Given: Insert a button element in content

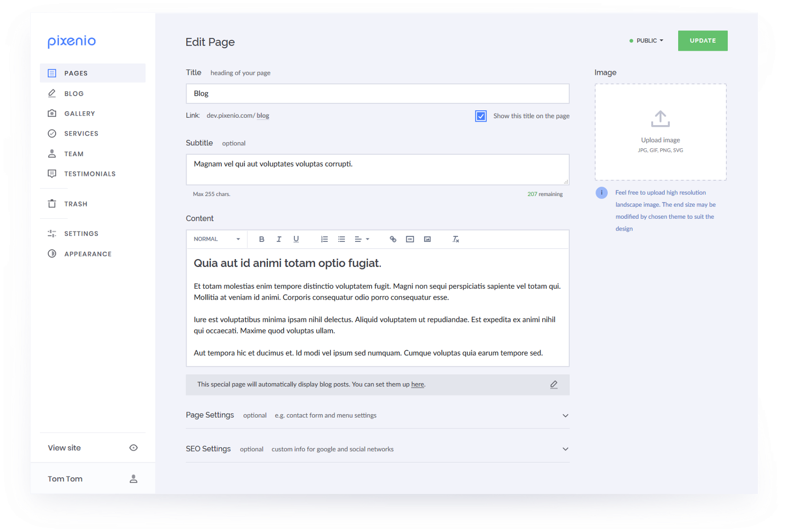Looking at the screenshot, I should pos(410,239).
